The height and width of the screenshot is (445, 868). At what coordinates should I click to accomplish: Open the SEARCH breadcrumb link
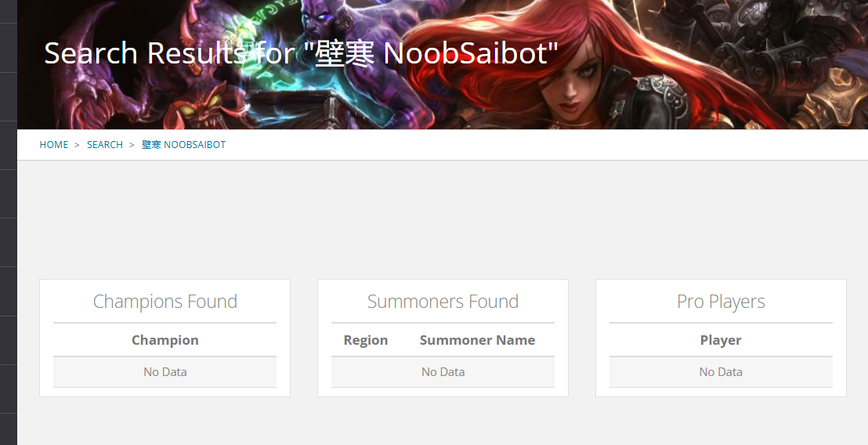click(105, 144)
